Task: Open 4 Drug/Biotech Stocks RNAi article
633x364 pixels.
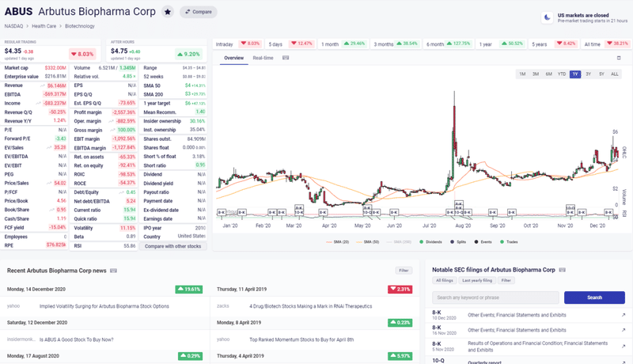Action: click(x=310, y=306)
